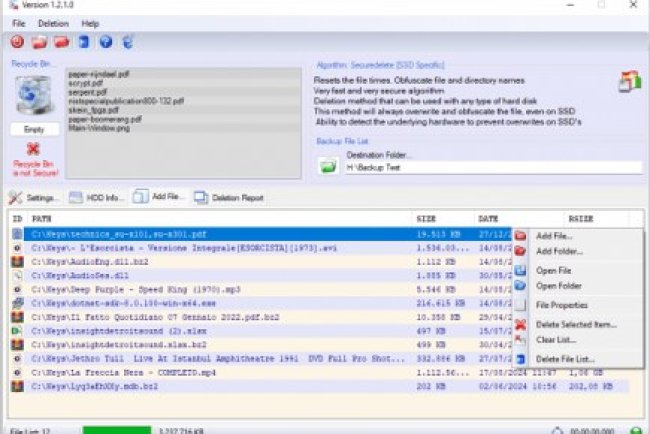Open the HDD Info... button

(x=96, y=198)
